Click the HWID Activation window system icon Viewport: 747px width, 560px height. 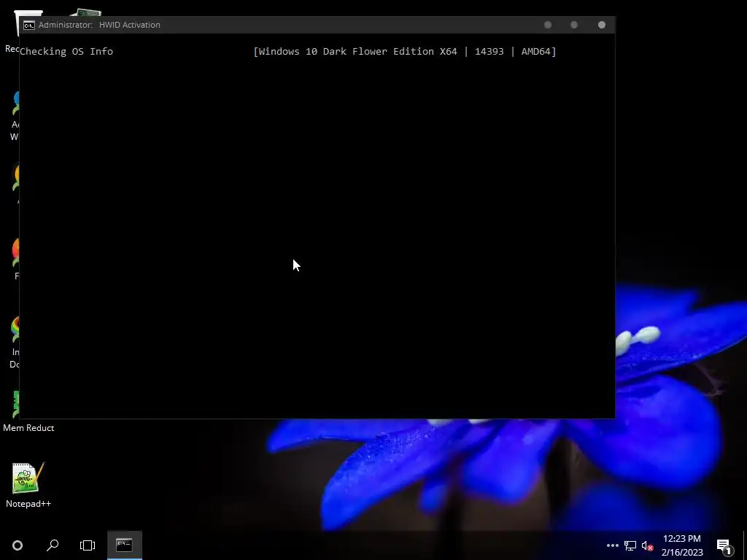tap(29, 26)
